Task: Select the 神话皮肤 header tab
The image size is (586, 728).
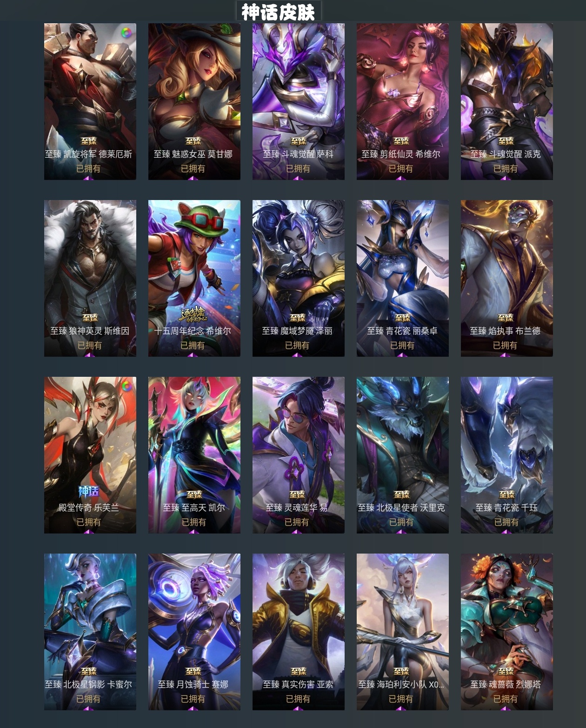Action: [x=278, y=12]
